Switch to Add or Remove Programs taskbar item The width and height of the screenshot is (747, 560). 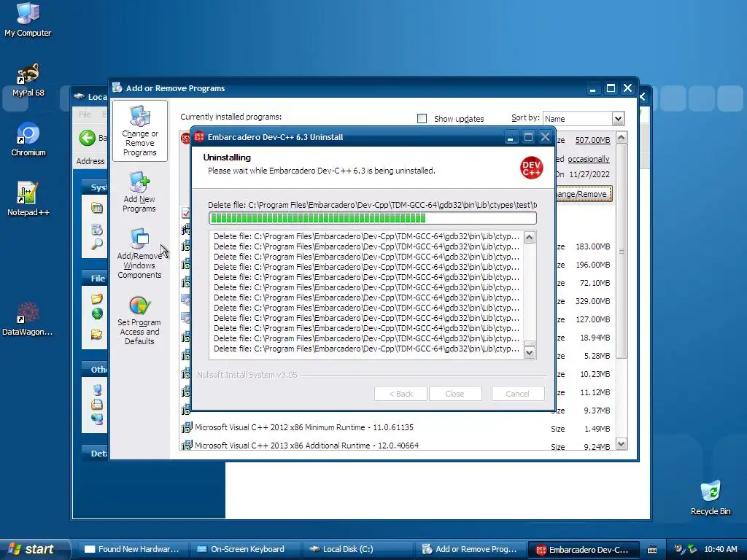pos(470,549)
